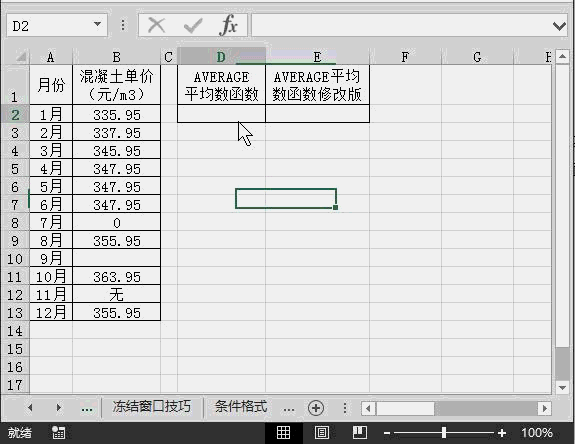
Task: Add a new sheet with plus icon
Action: click(x=316, y=408)
